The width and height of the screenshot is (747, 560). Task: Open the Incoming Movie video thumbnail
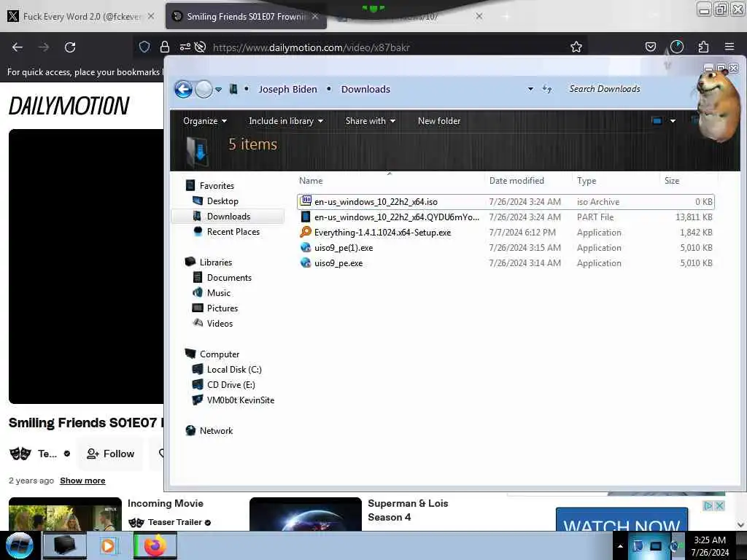(x=65, y=514)
